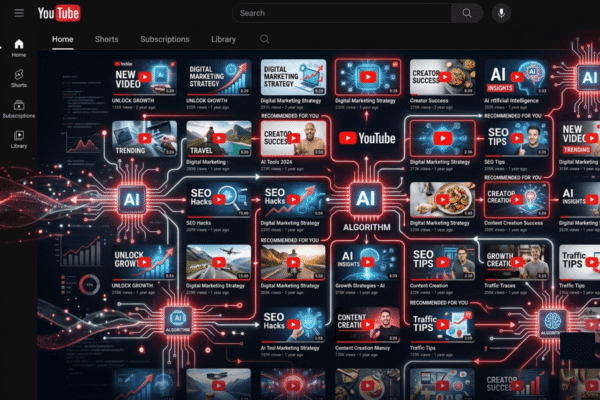This screenshot has width=600, height=400.
Task: Open SEO TIPS thumbnail titled Content Creation
Action: 442,262
